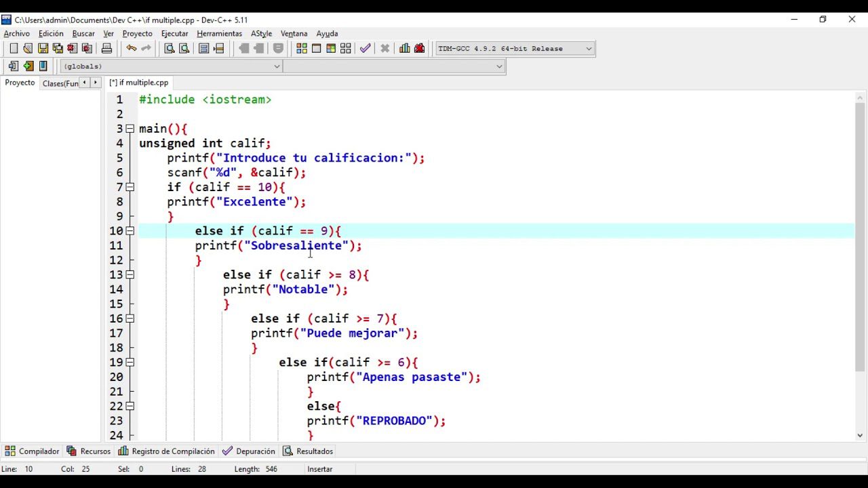Viewport: 868px width, 488px height.
Task: Open the Ejecutar menu
Action: tap(174, 33)
